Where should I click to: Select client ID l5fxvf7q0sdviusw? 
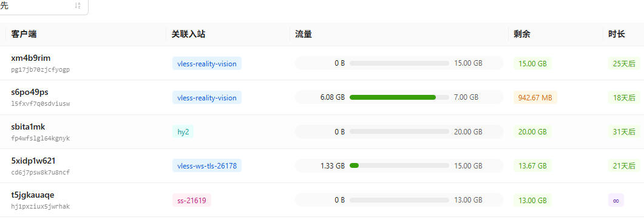[40, 104]
